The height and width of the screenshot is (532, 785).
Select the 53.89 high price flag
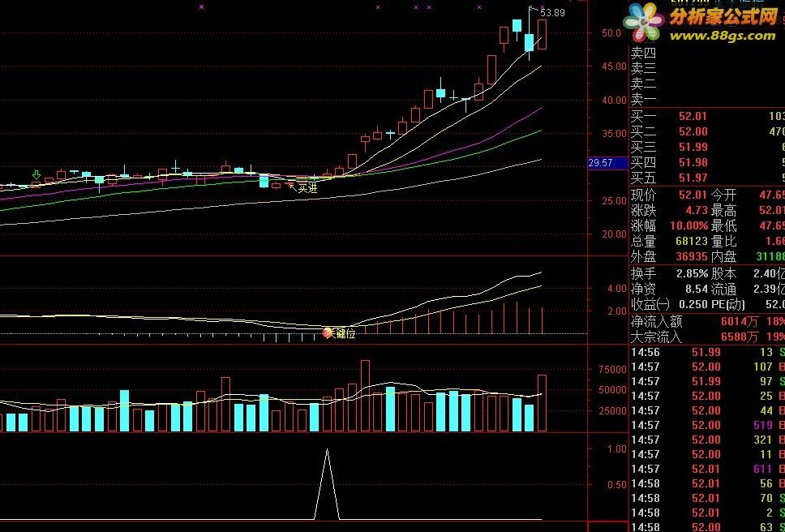point(553,13)
